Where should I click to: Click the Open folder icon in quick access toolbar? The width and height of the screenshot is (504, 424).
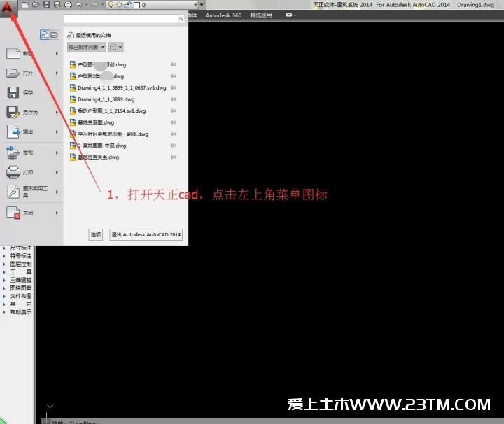point(36,5)
